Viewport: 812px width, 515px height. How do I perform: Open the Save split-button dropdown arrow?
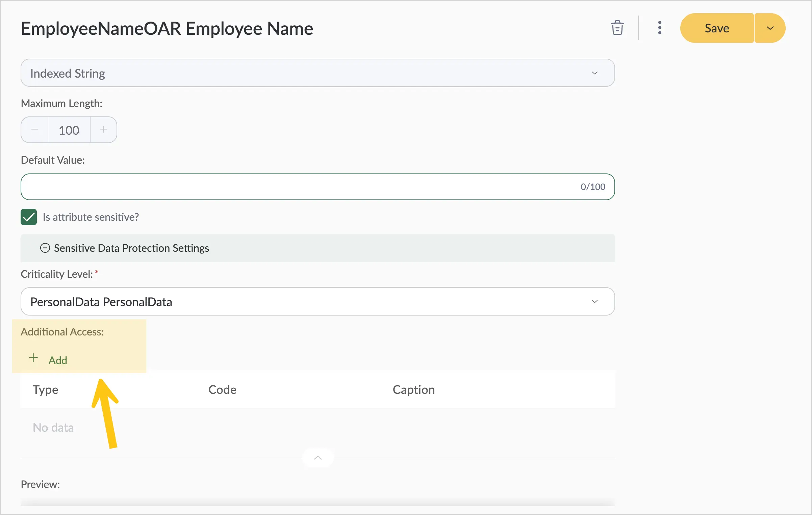point(770,28)
